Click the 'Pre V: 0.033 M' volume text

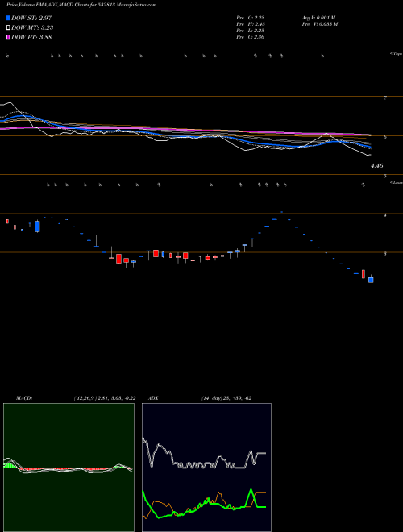point(319,24)
